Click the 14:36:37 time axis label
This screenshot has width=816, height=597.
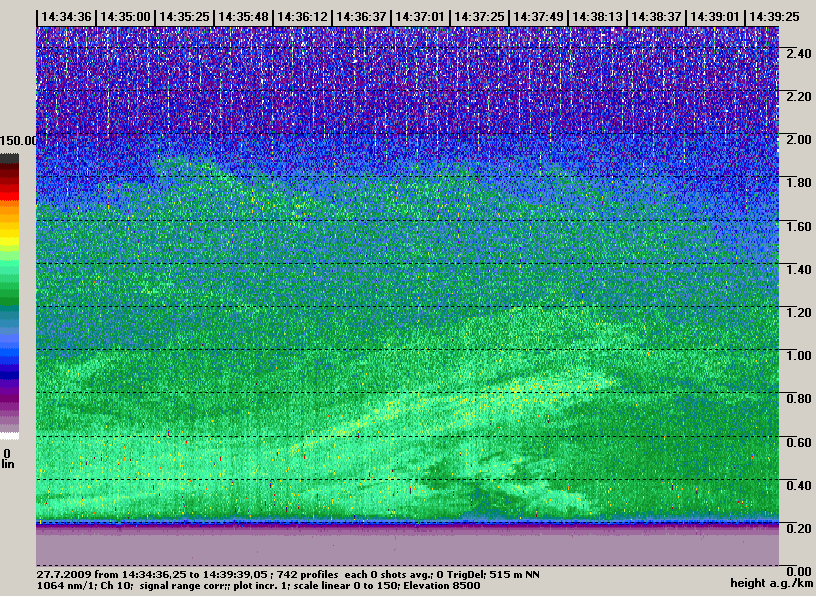[361, 17]
